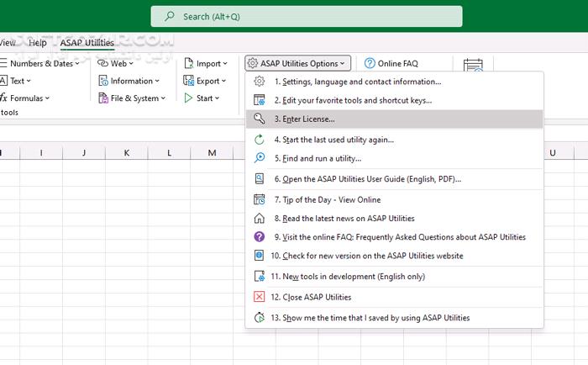Click the calendar icon for Tip of the Day

pyautogui.click(x=259, y=199)
